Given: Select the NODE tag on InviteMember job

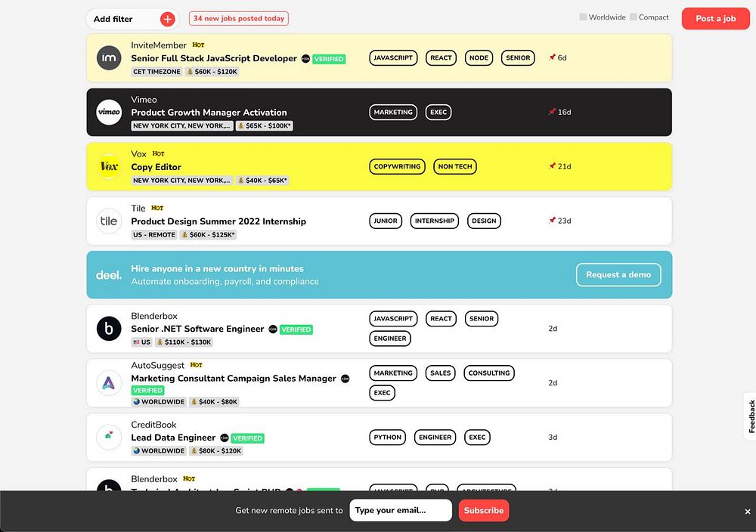Looking at the screenshot, I should [479, 58].
